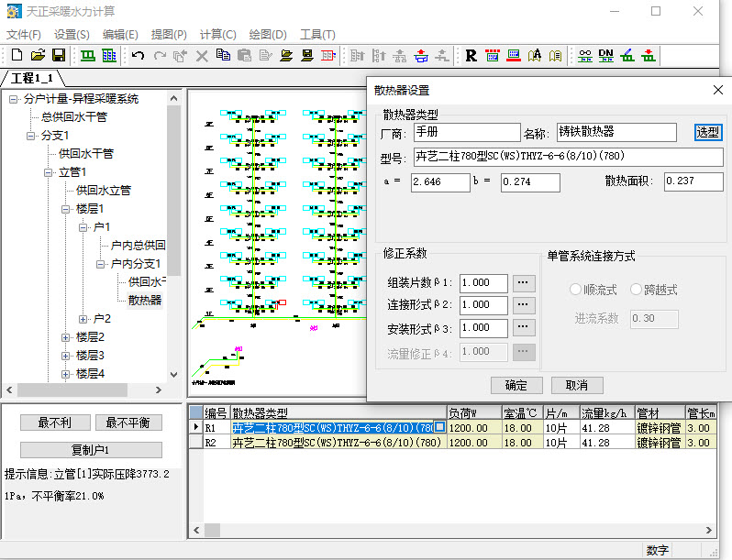732x560 pixels.
Task: Click the yellow disk export icon
Action: click(x=307, y=56)
